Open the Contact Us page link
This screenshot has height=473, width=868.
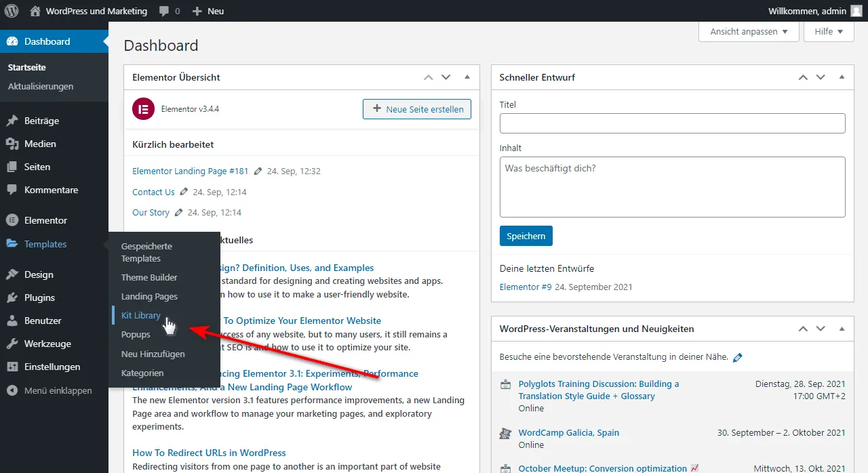coord(153,192)
